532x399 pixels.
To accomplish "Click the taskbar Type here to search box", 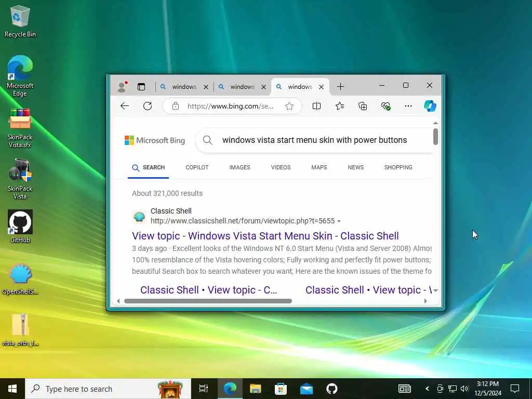I will pyautogui.click(x=108, y=389).
